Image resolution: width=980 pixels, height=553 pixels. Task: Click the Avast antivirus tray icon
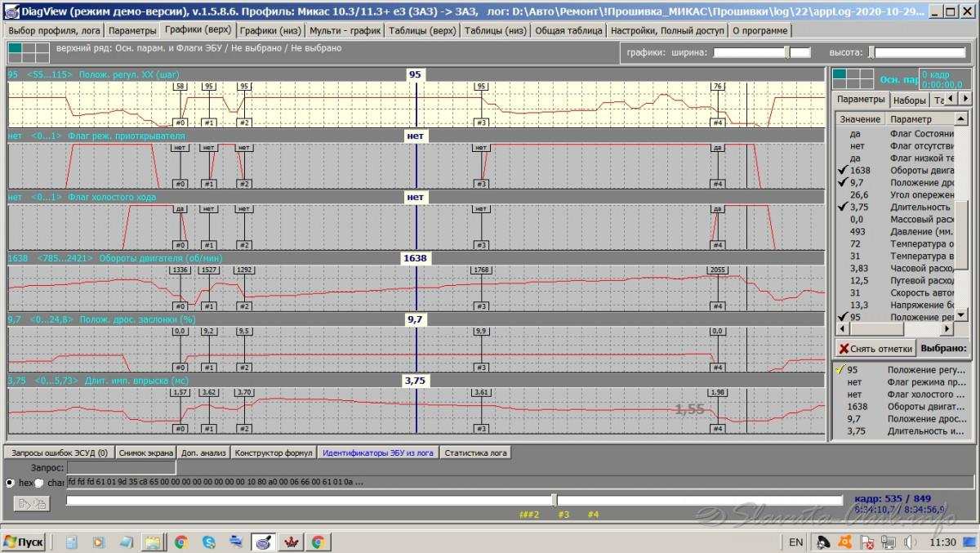coord(846,542)
